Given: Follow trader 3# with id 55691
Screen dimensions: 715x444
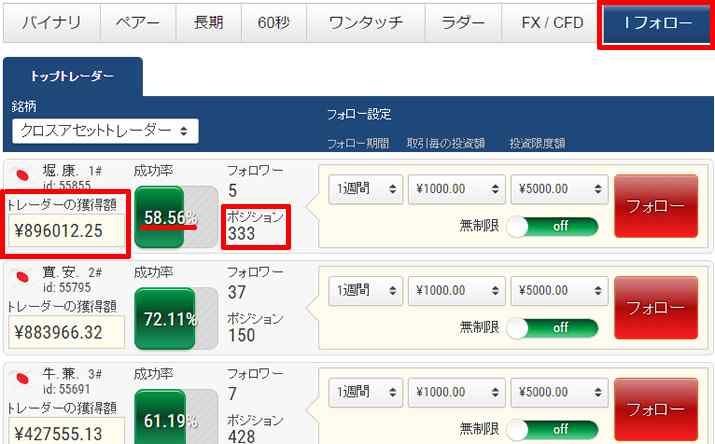Looking at the screenshot, I should 656,409.
